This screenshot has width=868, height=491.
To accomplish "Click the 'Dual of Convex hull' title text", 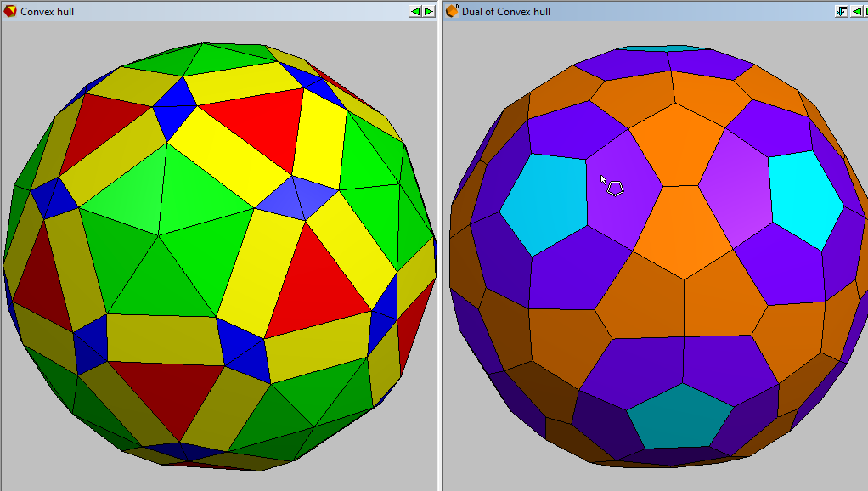I will 506,12.
